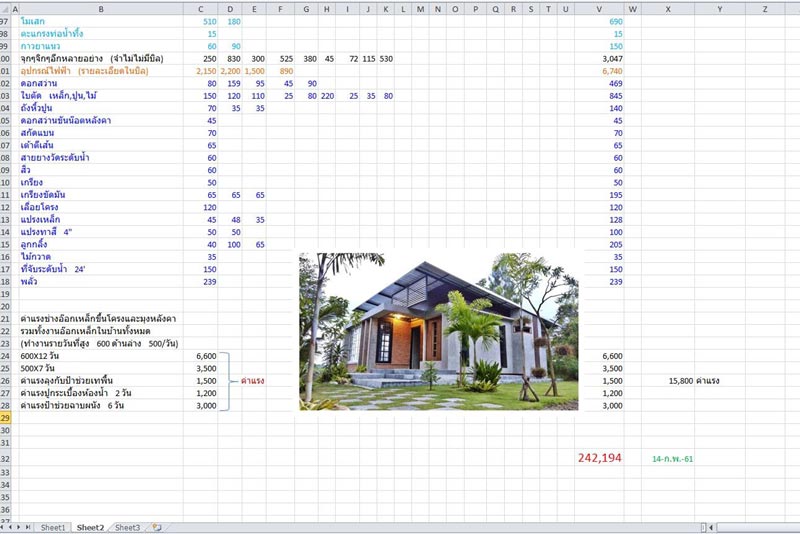Select the row 29 header

click(5, 418)
